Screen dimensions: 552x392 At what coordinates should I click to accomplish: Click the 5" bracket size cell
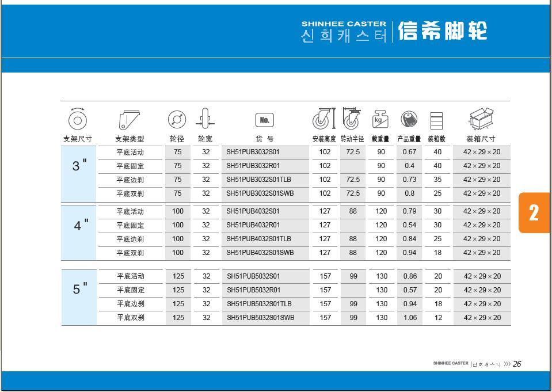pos(79,290)
